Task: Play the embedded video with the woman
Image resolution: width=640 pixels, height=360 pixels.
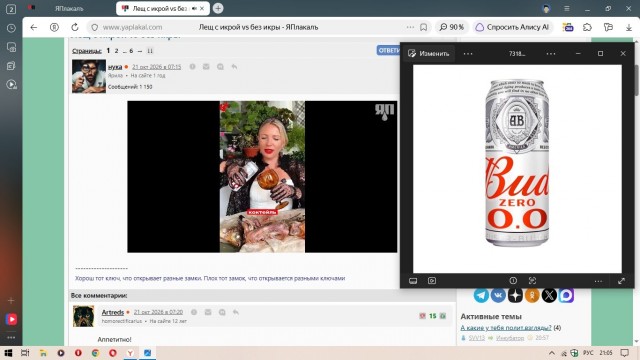Action: pos(262,176)
